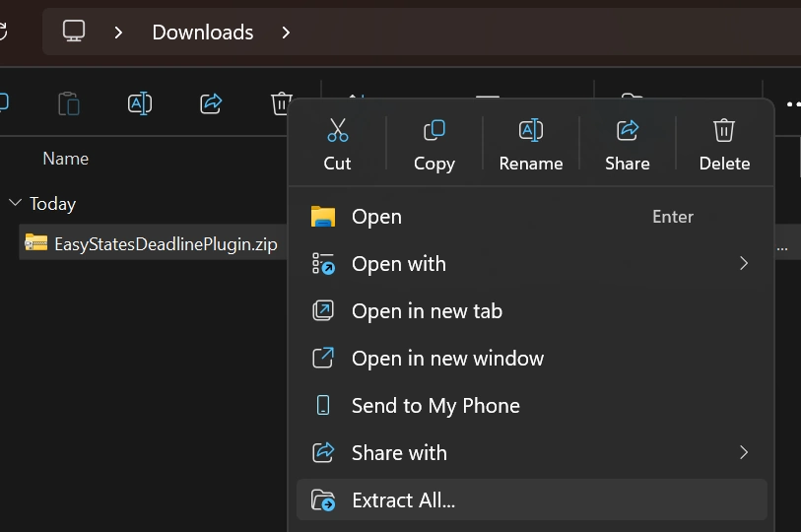This screenshot has width=801, height=532.
Task: Select the EasyStatesDeadlinePlugin.zip file
Action: (165, 243)
